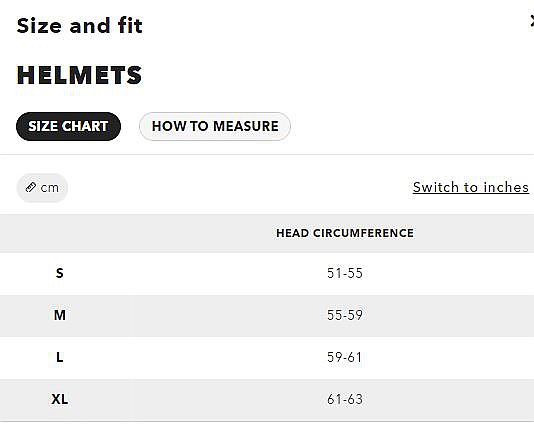Click the 51-55 head circumference value
The width and height of the screenshot is (534, 441).
[x=345, y=273]
